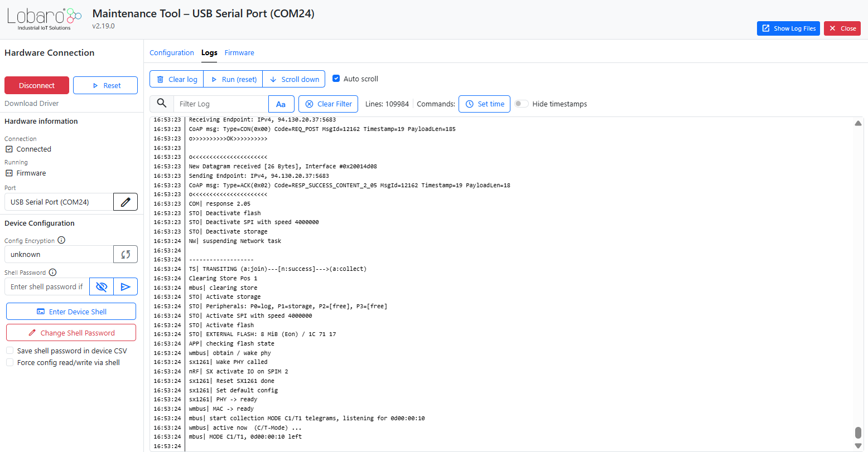Click log line 'sx1261| Set default config'
This screenshot has height=452, width=868.
[x=233, y=390]
